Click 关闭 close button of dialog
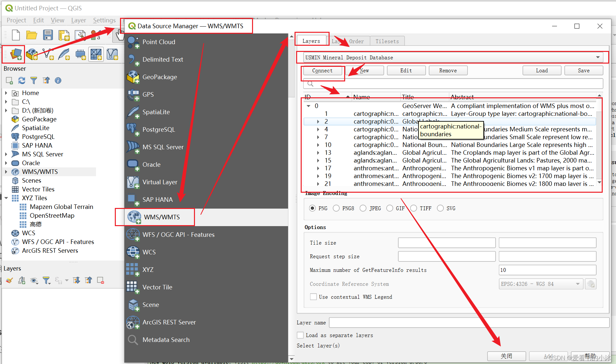The height and width of the screenshot is (364, 616). point(506,356)
